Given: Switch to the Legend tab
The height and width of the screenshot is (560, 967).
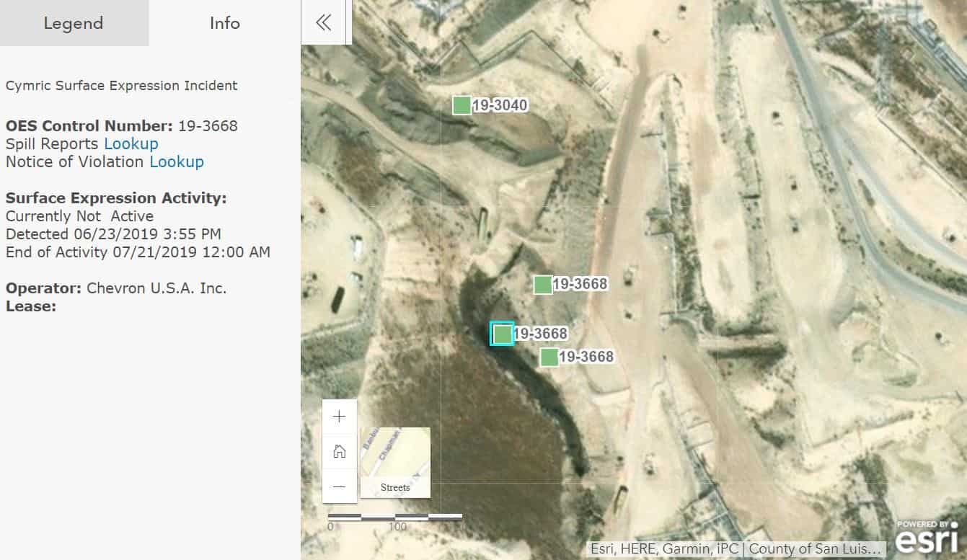Looking at the screenshot, I should point(73,23).
